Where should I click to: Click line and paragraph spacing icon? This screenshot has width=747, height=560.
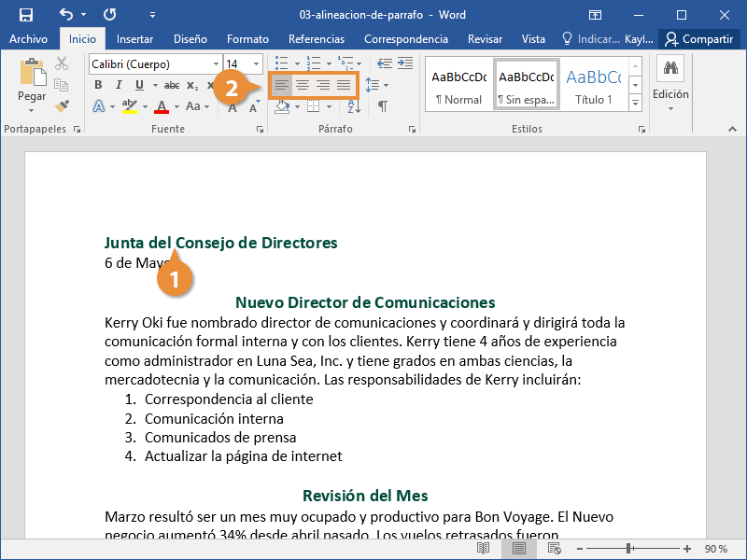coord(372,85)
